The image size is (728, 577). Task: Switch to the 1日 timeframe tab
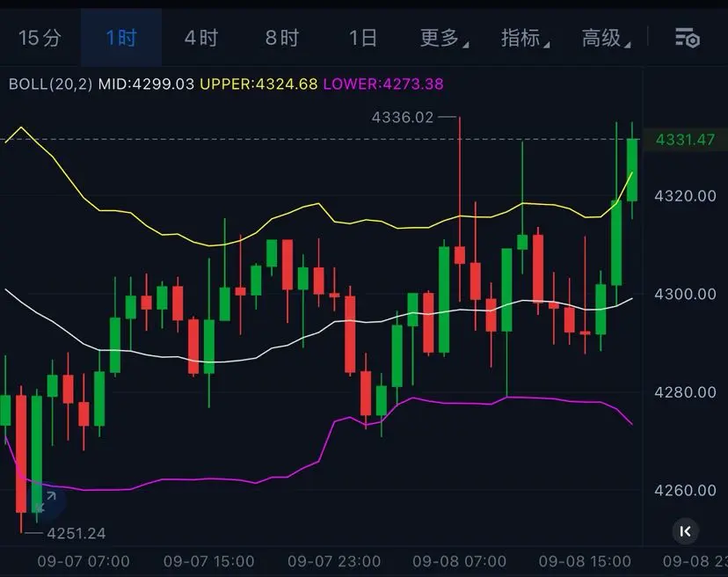362,38
